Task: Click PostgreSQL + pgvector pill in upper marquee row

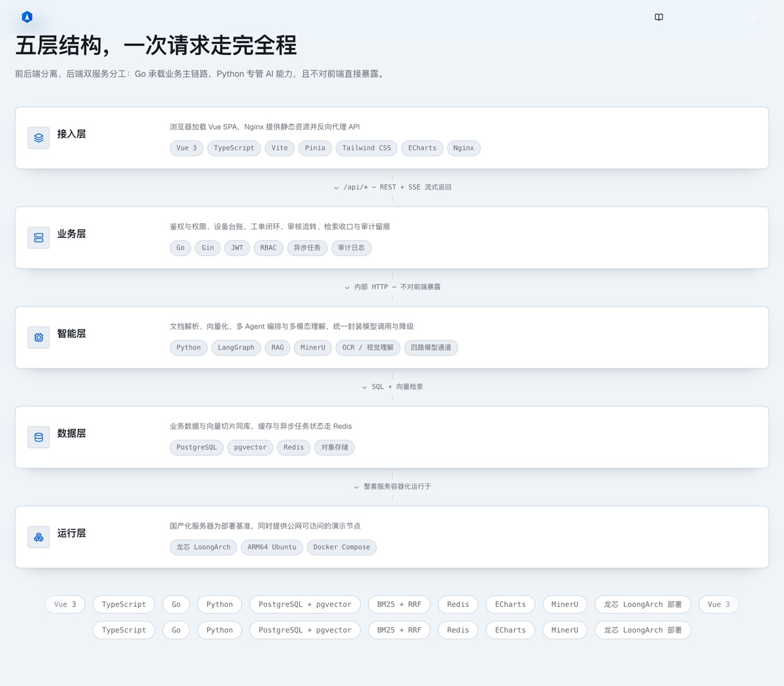Action: 305,604
